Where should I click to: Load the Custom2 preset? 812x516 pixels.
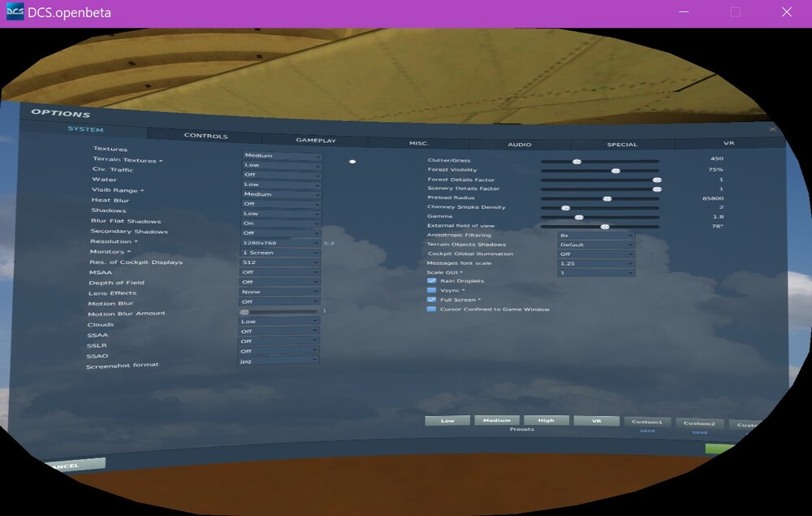(x=699, y=424)
